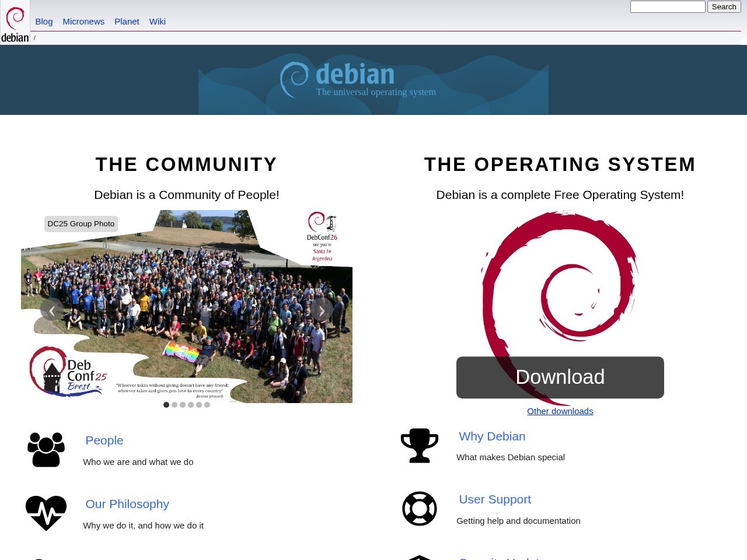Viewport: 747px width, 560px height.
Task: Click 'Why we do it, and how we do it' text
Action: coord(143,526)
